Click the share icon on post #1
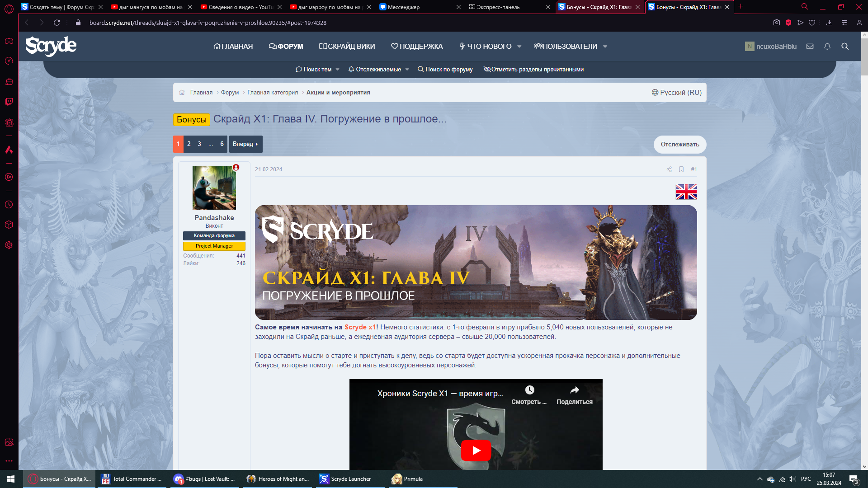The height and width of the screenshot is (488, 868). click(x=669, y=169)
